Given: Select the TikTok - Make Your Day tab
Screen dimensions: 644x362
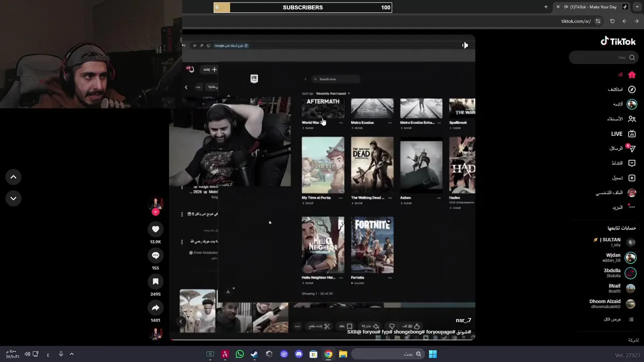Looking at the screenshot, I should coord(594,7).
